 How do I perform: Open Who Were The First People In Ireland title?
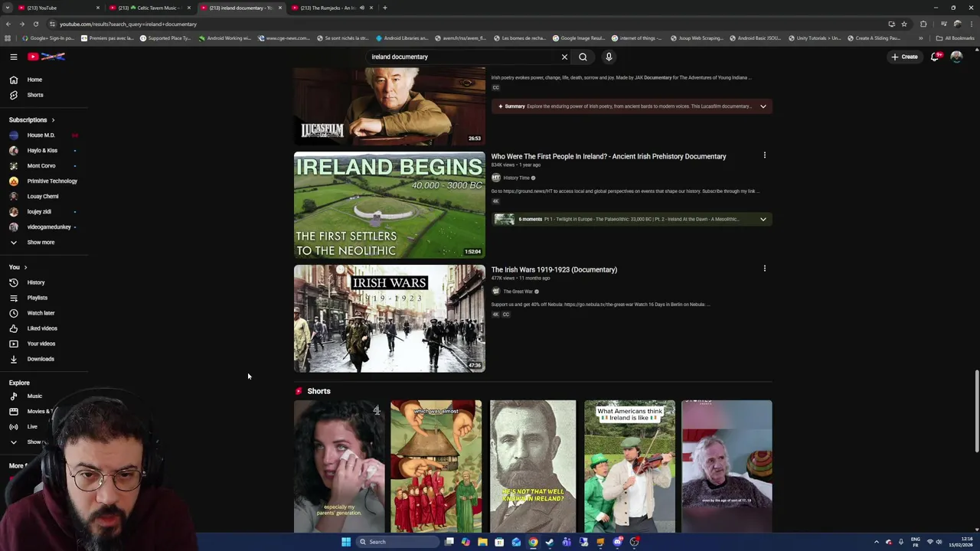point(609,156)
